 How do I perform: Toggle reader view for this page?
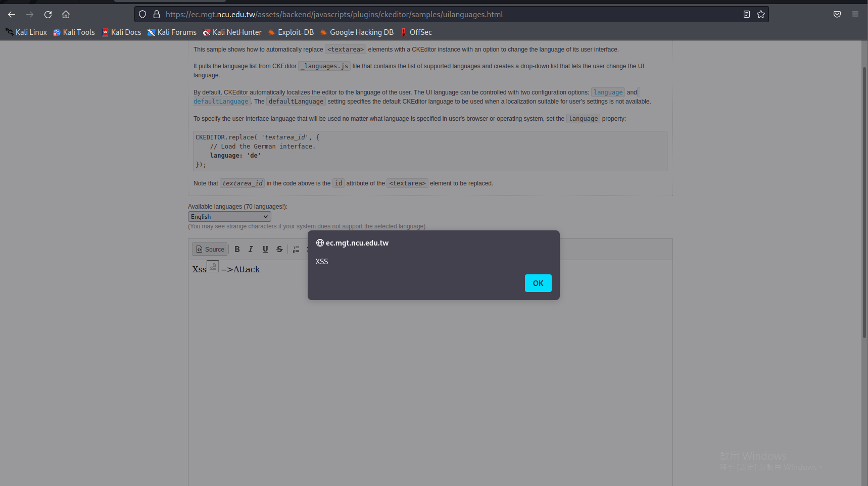(x=747, y=14)
